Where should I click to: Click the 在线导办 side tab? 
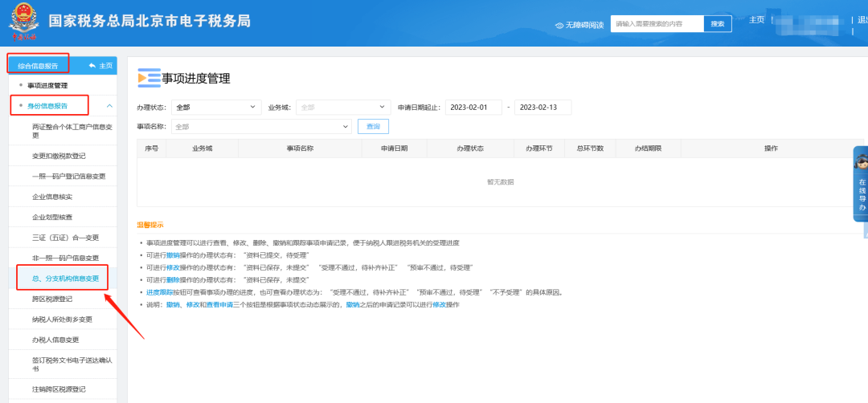tap(861, 184)
